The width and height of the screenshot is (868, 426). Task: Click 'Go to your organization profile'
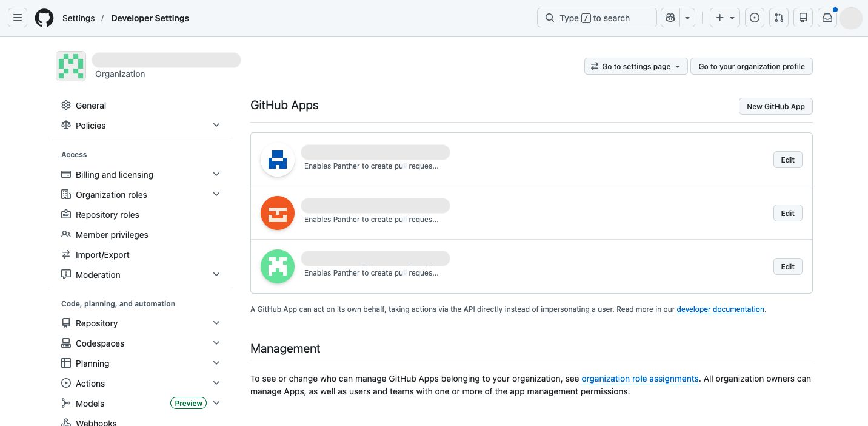752,66
